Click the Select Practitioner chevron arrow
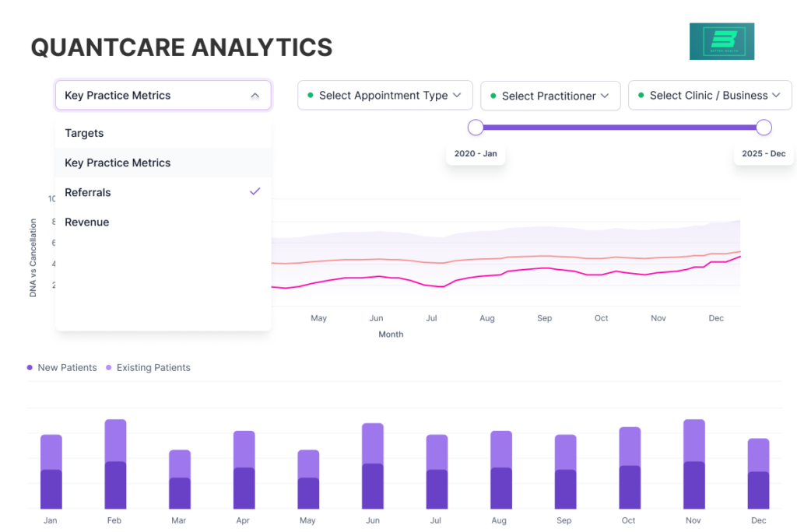This screenshot has width=797, height=532. click(x=605, y=96)
